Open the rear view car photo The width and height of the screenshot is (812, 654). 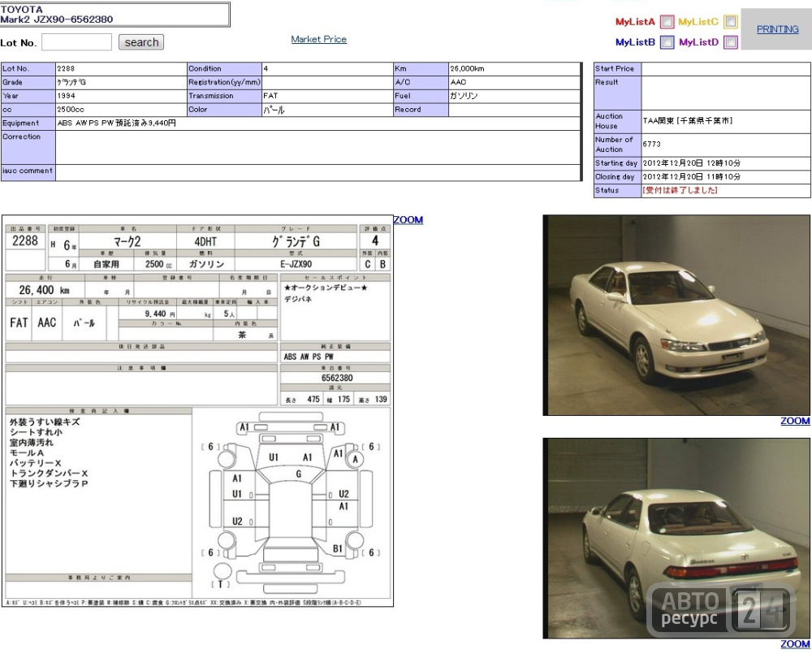(676, 538)
